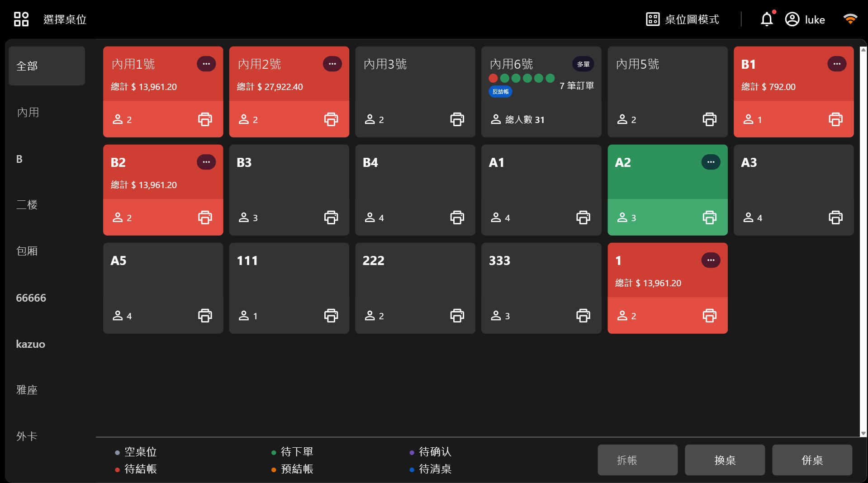Open more options on 內用1號
Screen dimensions: 868x483
tap(206, 64)
